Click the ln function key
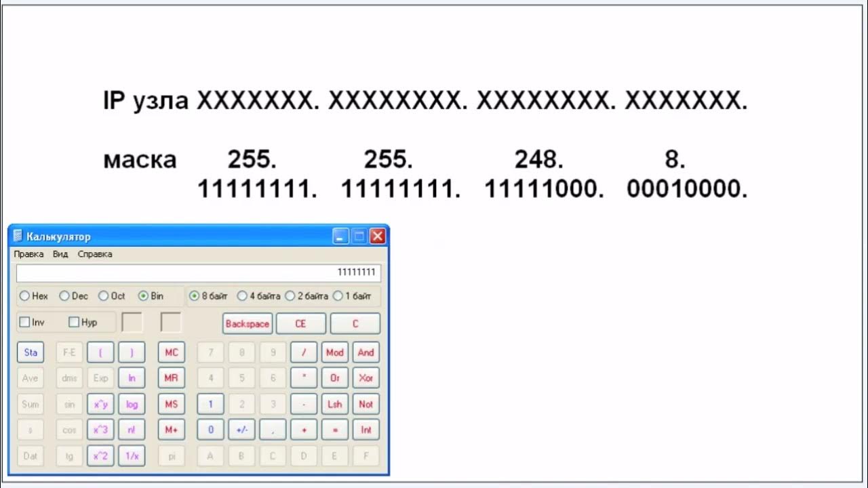868x488 pixels. tap(132, 378)
